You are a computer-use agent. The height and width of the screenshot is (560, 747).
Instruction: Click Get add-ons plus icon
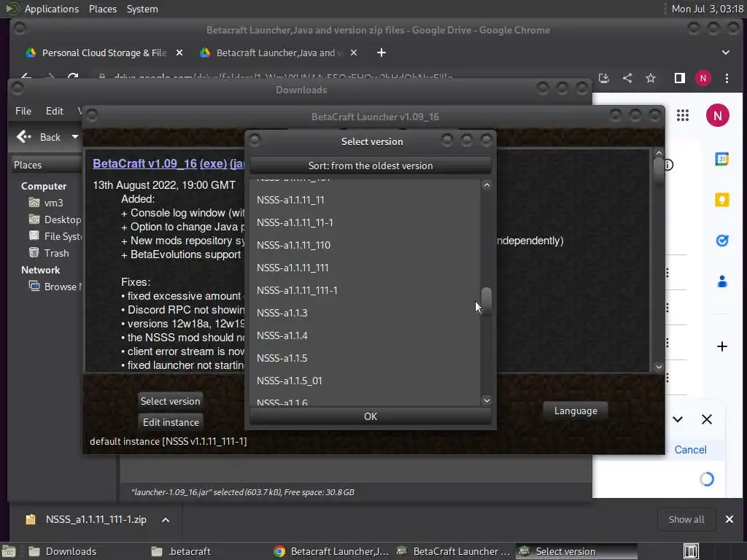point(722,346)
